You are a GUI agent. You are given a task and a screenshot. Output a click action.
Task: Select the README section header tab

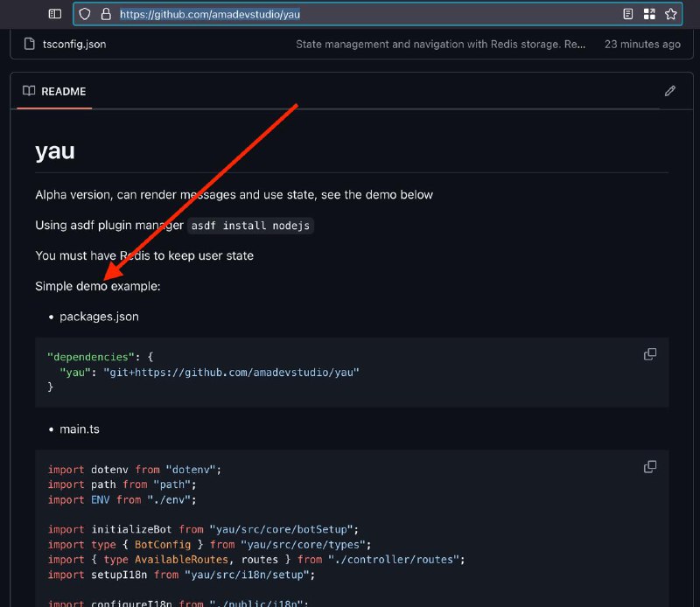(62, 91)
